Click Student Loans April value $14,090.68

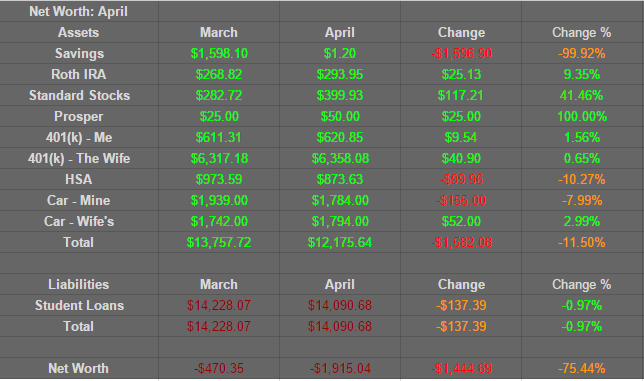point(340,305)
